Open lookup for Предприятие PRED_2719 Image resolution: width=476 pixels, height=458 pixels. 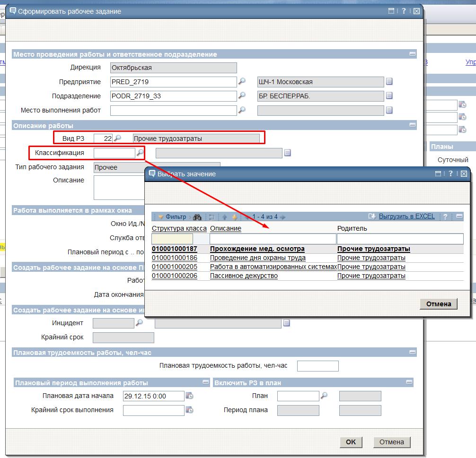coord(242,82)
